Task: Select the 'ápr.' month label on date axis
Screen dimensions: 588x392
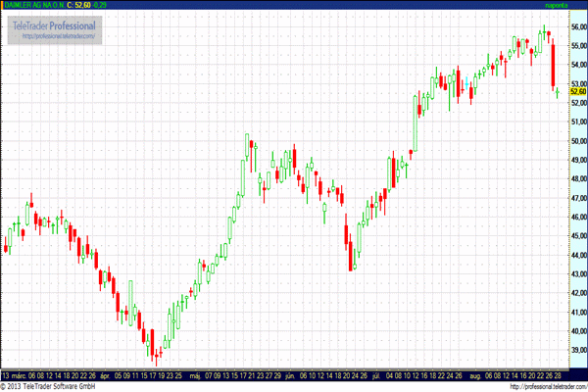Action: pyautogui.click(x=104, y=374)
